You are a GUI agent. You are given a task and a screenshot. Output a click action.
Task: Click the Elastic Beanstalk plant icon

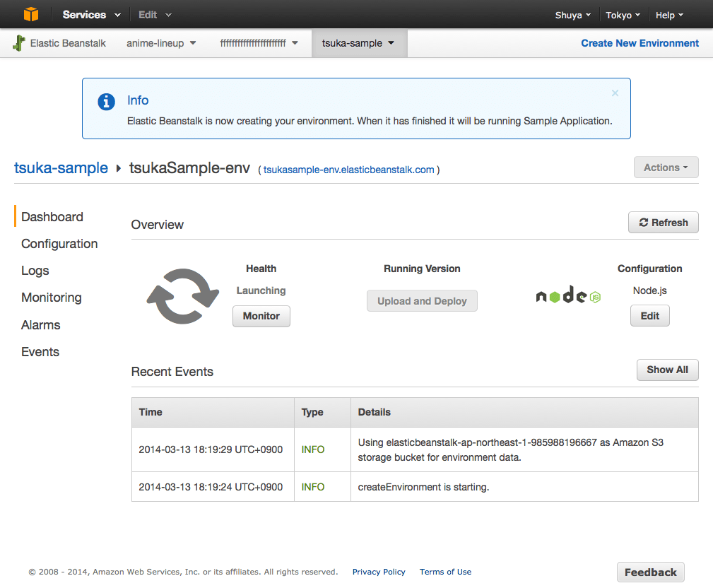19,43
